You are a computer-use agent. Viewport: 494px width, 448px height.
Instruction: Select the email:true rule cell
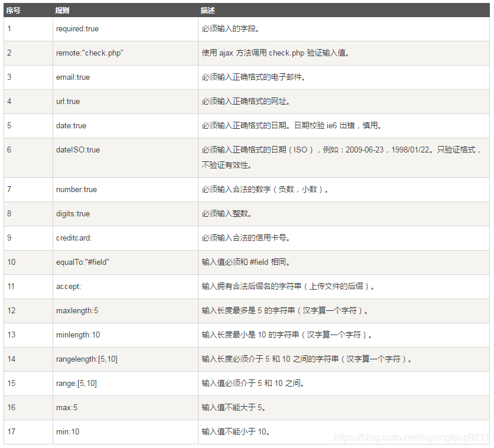tap(125, 77)
